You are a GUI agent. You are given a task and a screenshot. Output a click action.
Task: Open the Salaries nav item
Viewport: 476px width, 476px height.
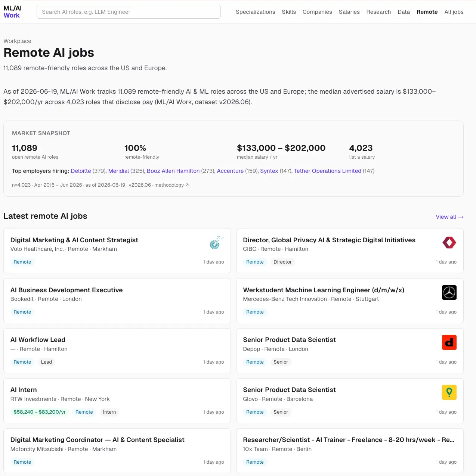[349, 12]
